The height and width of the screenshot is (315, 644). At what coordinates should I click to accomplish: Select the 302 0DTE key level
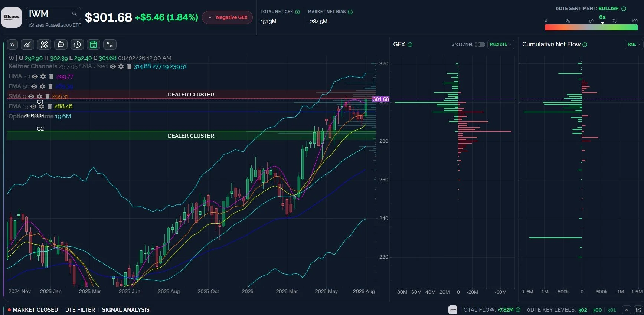tap(583, 310)
